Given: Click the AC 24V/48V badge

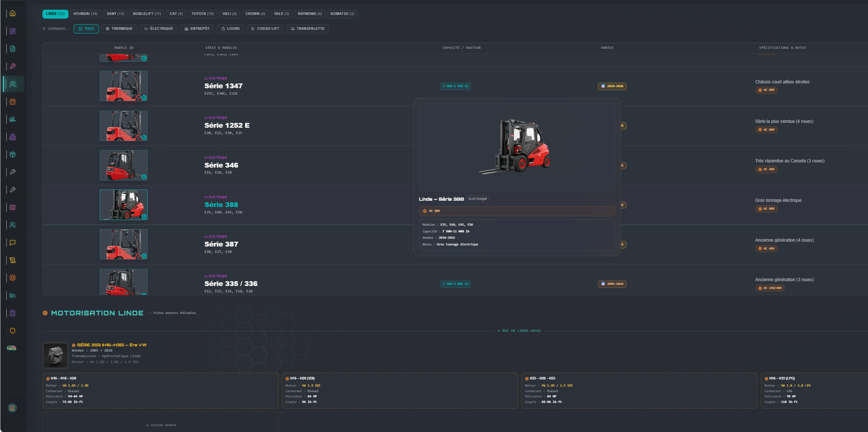Looking at the screenshot, I should pyautogui.click(x=770, y=288).
